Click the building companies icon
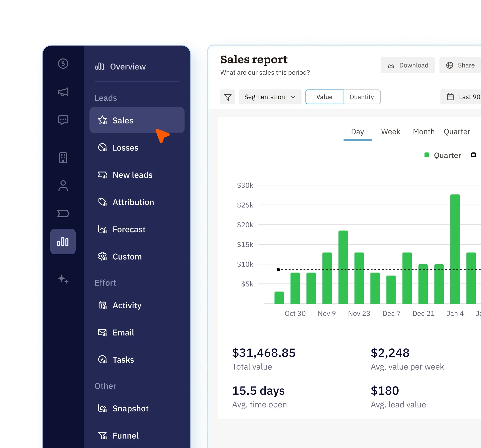The height and width of the screenshot is (448, 481). tap(63, 158)
